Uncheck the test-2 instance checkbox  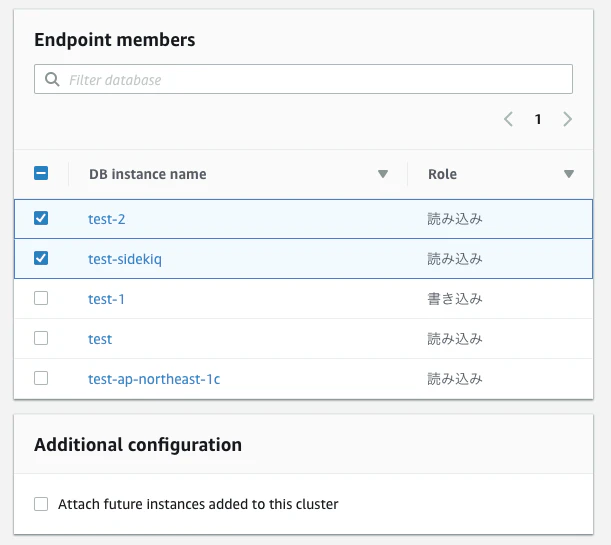pos(41,218)
